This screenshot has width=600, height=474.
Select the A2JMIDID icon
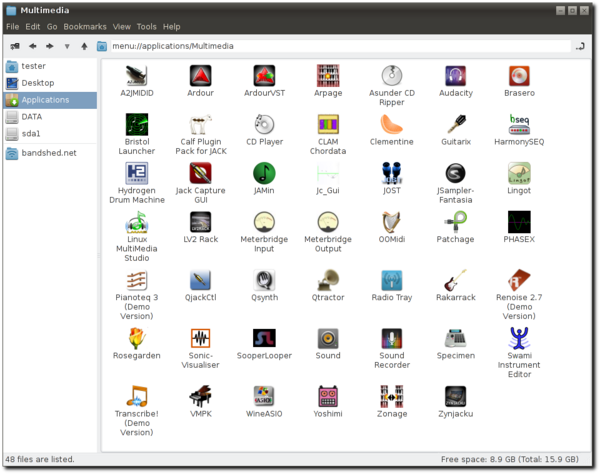pos(137,76)
